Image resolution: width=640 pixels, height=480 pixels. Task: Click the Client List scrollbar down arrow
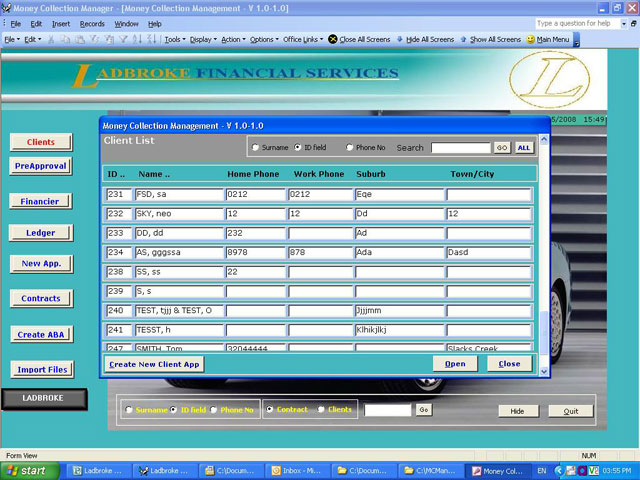tap(544, 371)
